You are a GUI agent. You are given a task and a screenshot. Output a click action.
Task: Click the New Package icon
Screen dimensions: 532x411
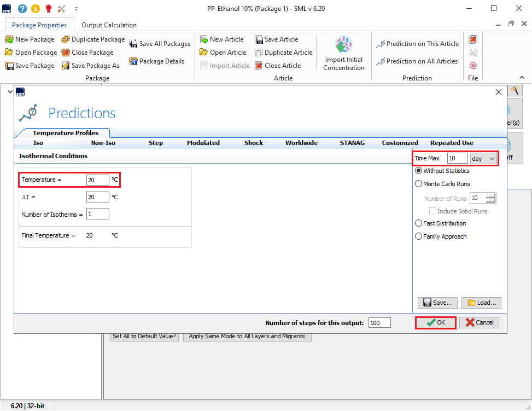[9, 39]
